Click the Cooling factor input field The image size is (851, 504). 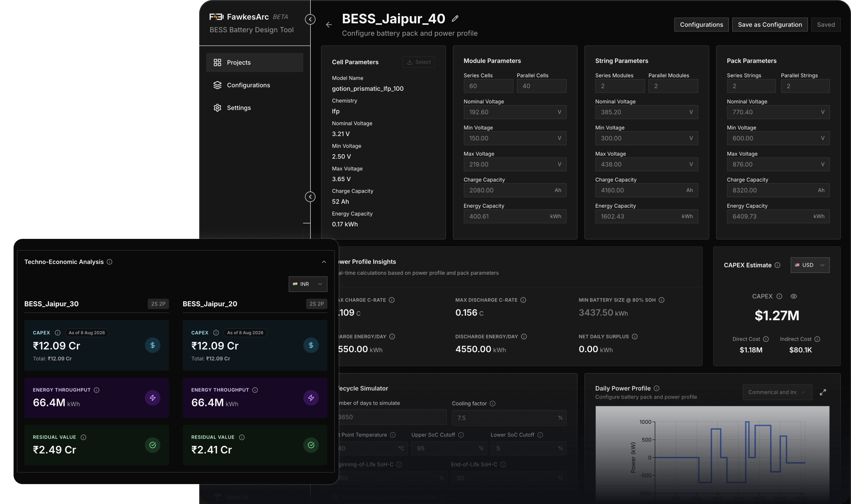tap(509, 418)
